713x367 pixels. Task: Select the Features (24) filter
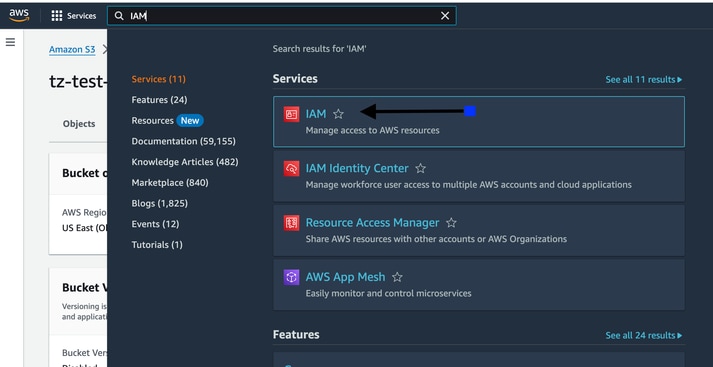click(159, 100)
